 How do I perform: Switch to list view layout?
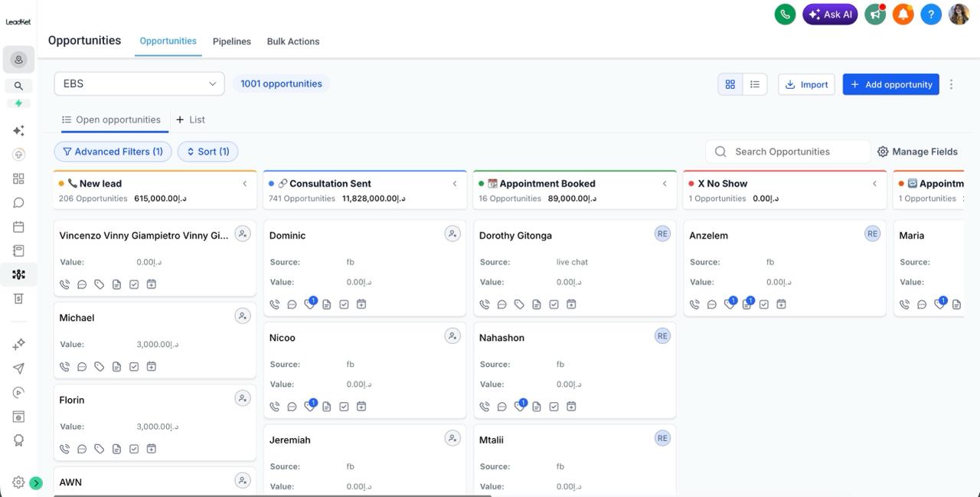[755, 84]
